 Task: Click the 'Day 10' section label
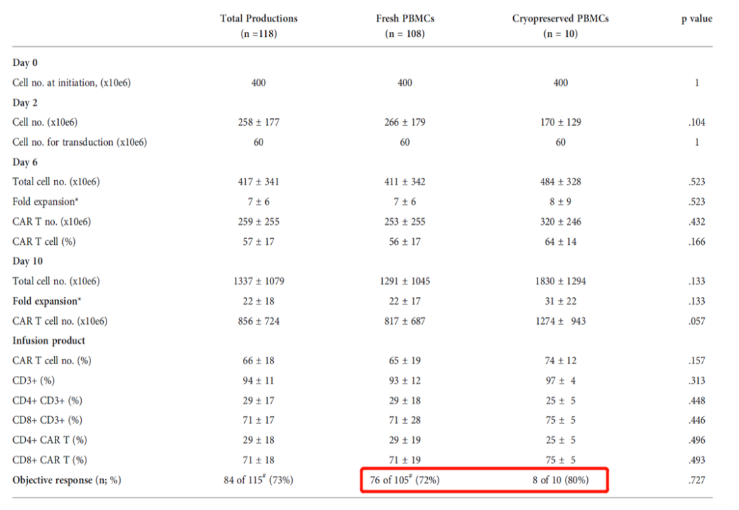tap(28, 260)
